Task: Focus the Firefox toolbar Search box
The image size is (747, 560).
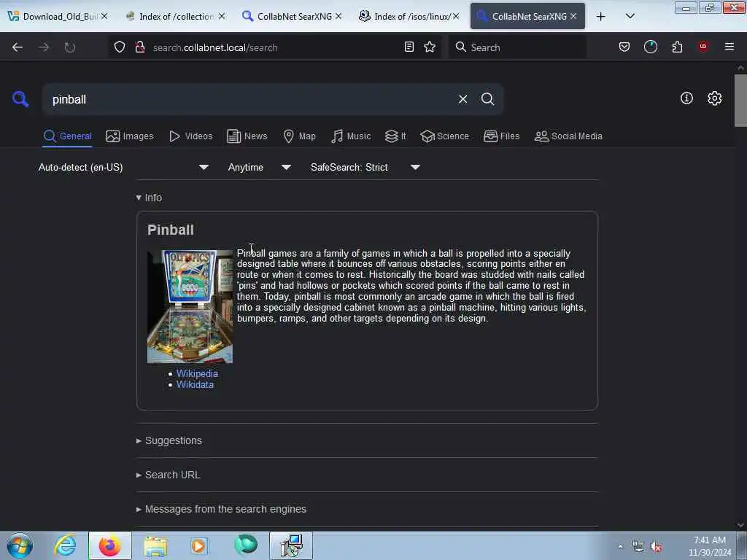Action: pyautogui.click(x=517, y=47)
